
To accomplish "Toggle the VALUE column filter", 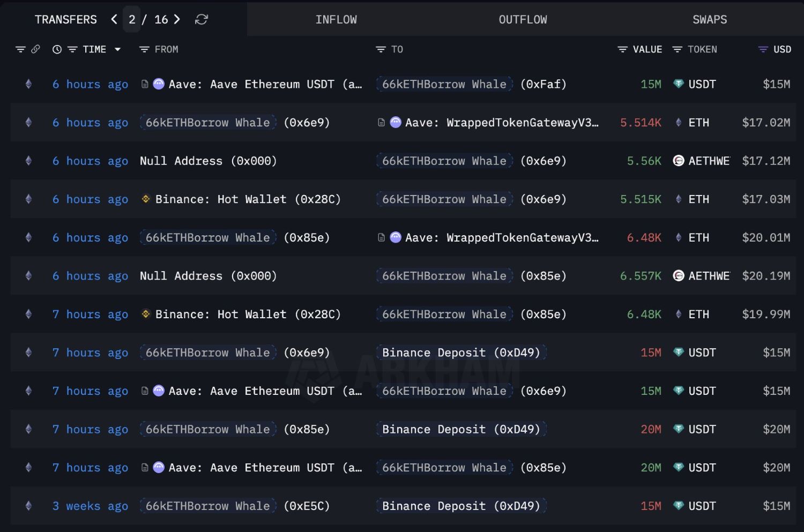I will (x=622, y=49).
